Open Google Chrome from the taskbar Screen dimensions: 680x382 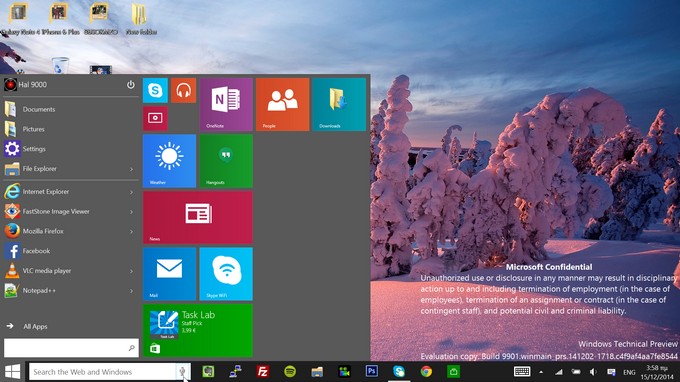[x=426, y=372]
